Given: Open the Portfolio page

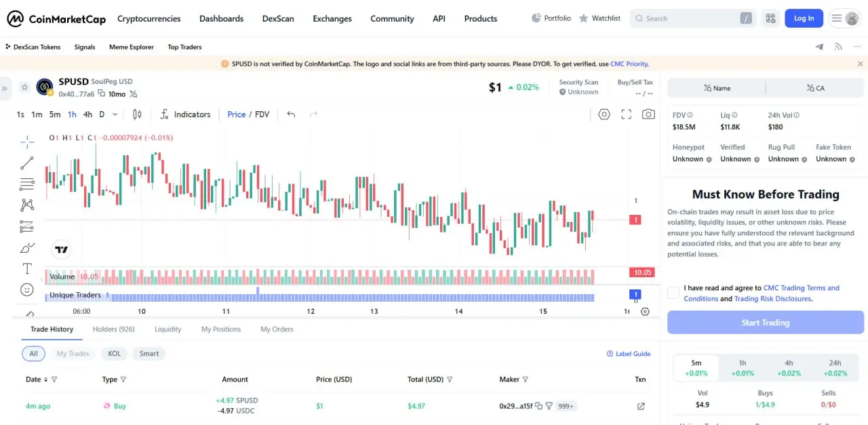Looking at the screenshot, I should coord(551,18).
